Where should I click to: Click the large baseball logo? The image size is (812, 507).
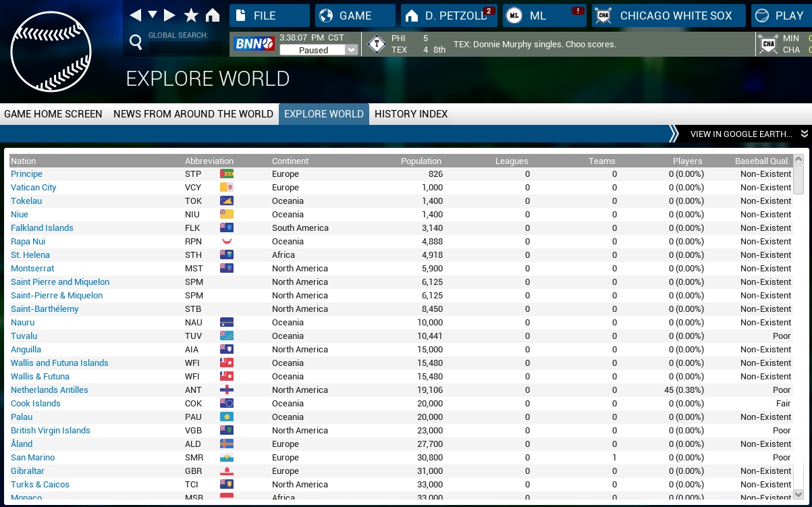coord(51,51)
